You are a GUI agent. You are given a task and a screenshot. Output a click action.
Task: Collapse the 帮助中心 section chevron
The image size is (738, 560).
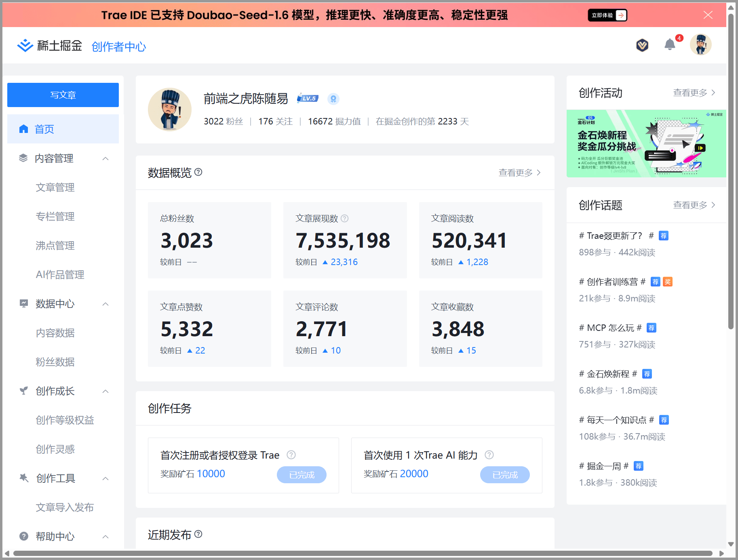[105, 537]
